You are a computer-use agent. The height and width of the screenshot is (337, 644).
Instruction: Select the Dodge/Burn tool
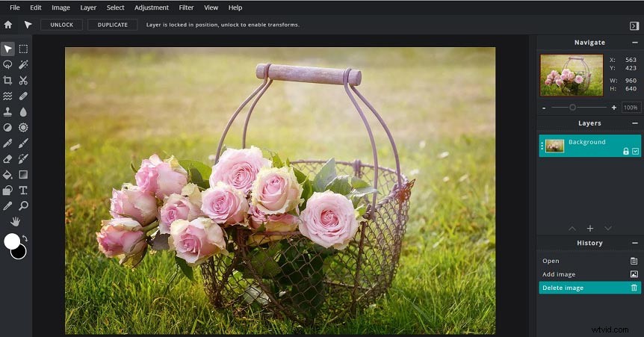click(x=7, y=127)
